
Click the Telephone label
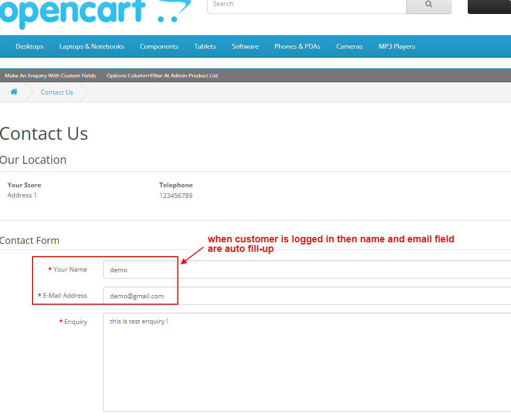176,185
